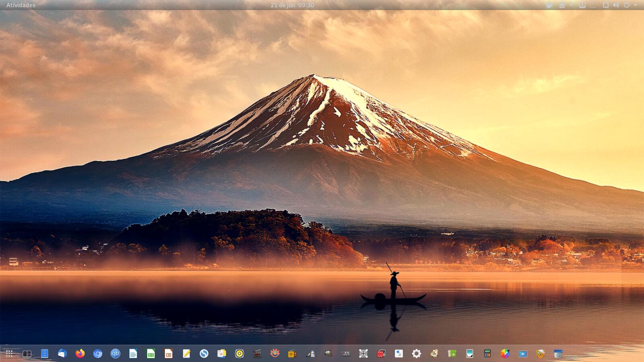Open Thunderbird mail client
This screenshot has width=644, height=362.
(x=62, y=354)
